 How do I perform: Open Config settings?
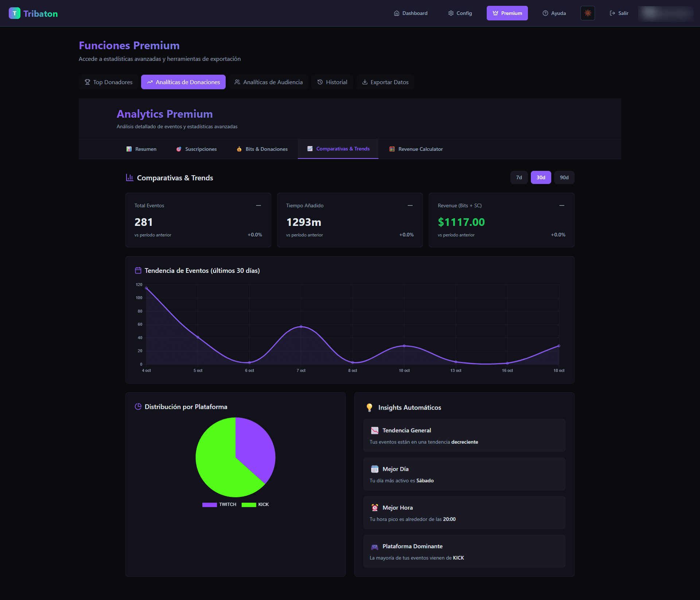click(x=460, y=13)
